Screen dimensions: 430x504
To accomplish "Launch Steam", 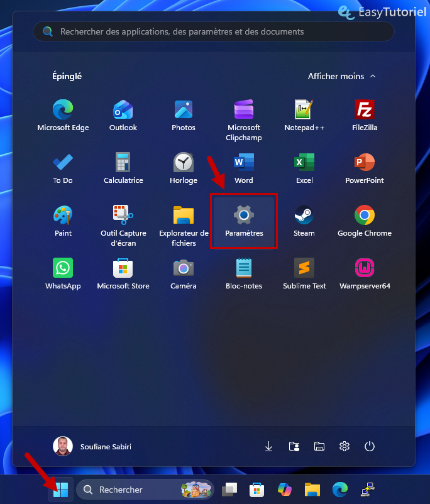I will point(304,221).
